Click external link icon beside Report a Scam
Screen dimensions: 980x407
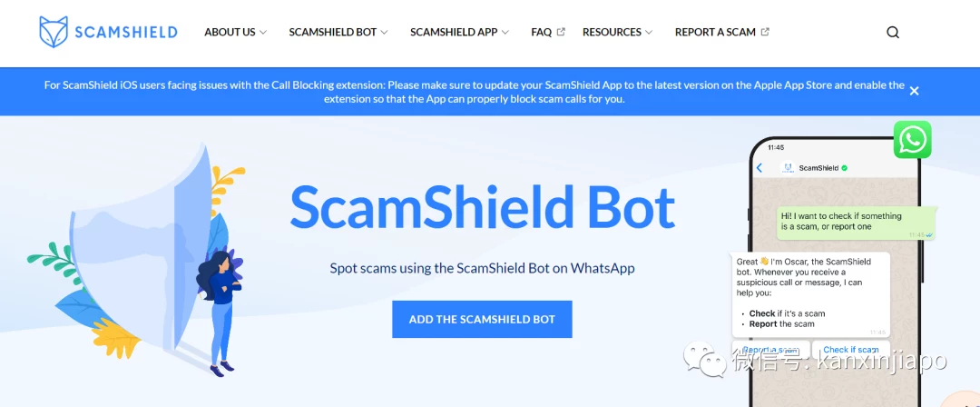click(765, 31)
